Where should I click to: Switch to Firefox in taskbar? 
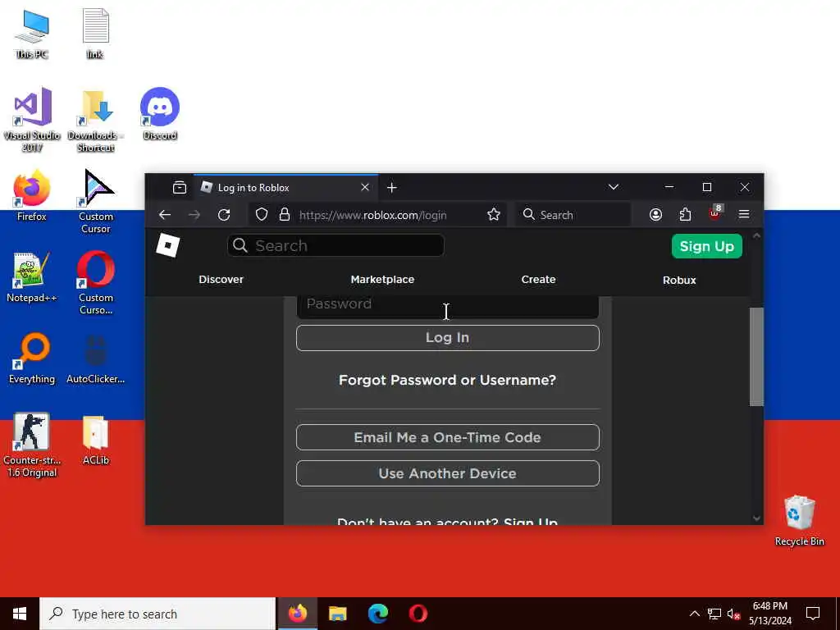[297, 614]
